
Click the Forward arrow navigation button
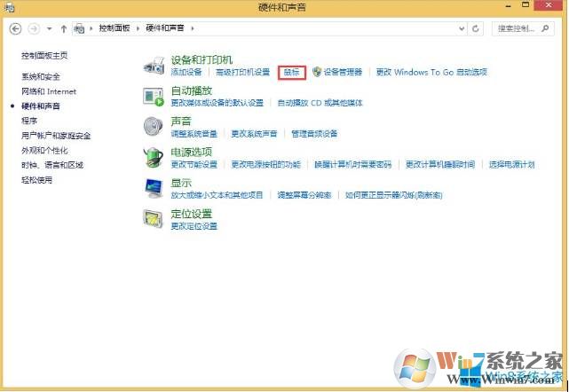34,28
